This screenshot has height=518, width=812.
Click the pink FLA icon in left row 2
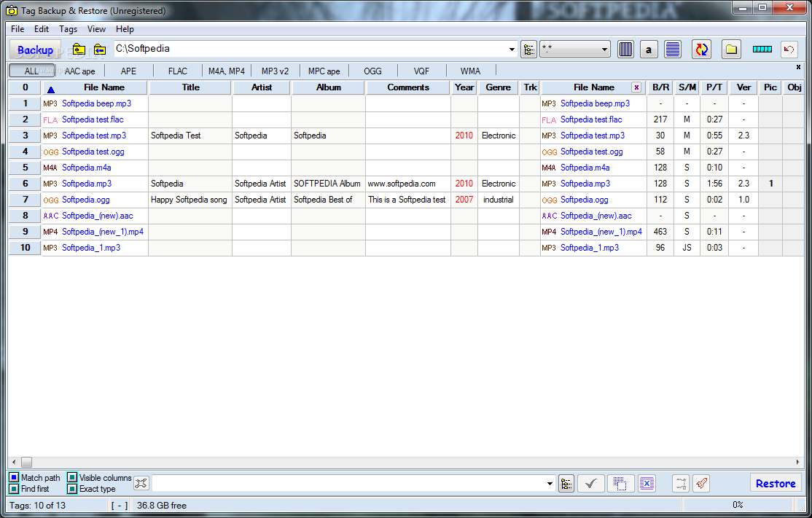click(x=50, y=120)
